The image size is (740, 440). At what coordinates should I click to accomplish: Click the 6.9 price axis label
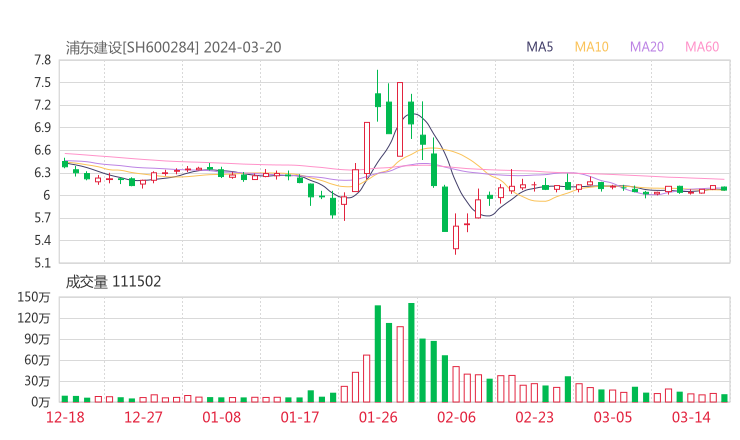pyautogui.click(x=42, y=127)
